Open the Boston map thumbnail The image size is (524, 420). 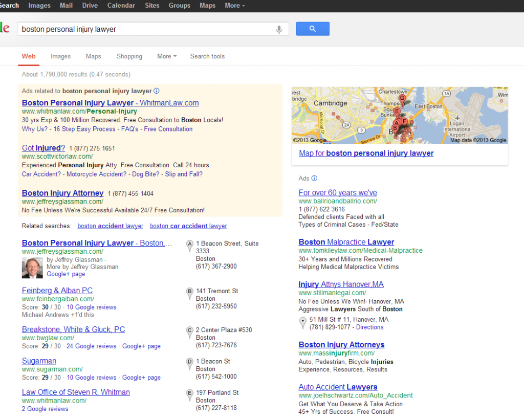[400, 115]
